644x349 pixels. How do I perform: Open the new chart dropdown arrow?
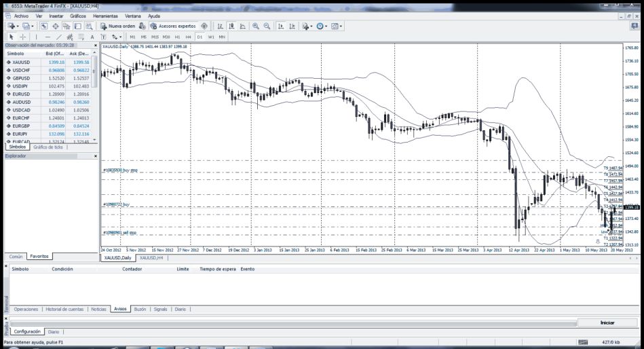[x=18, y=26]
